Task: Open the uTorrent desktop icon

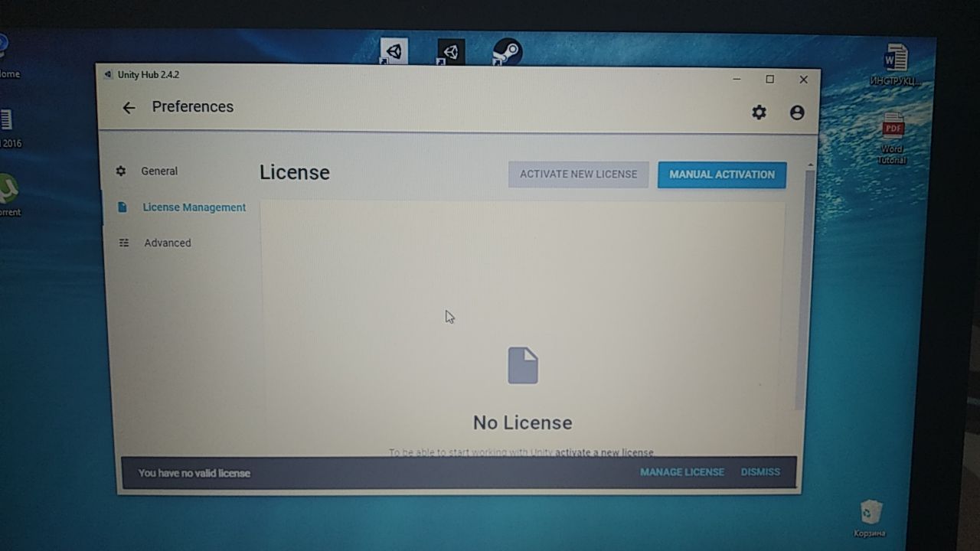Action: pos(8,195)
